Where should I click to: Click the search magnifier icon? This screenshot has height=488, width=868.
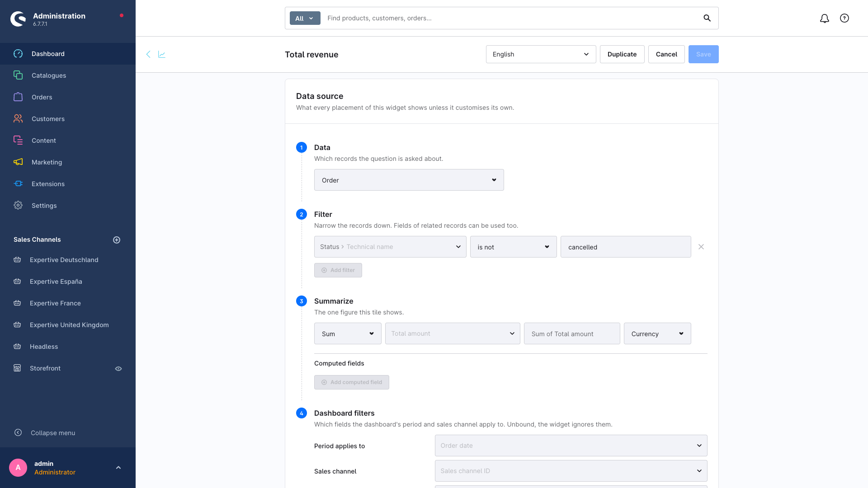(x=707, y=18)
